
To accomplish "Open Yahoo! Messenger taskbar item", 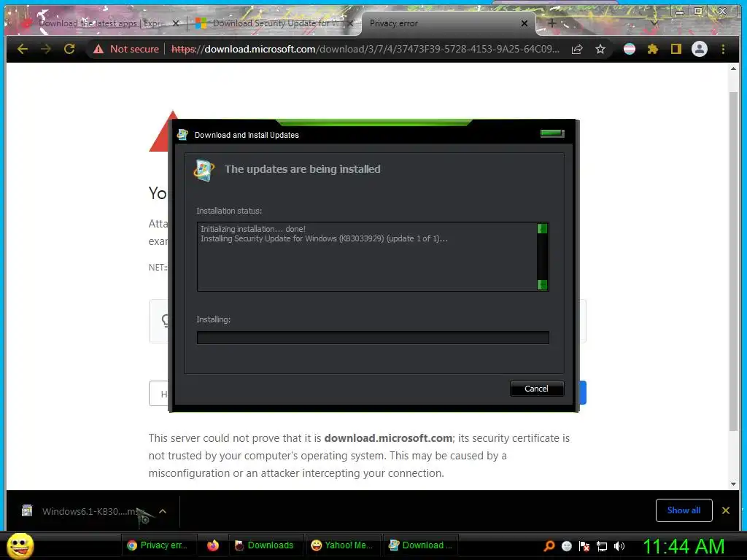I will [343, 545].
